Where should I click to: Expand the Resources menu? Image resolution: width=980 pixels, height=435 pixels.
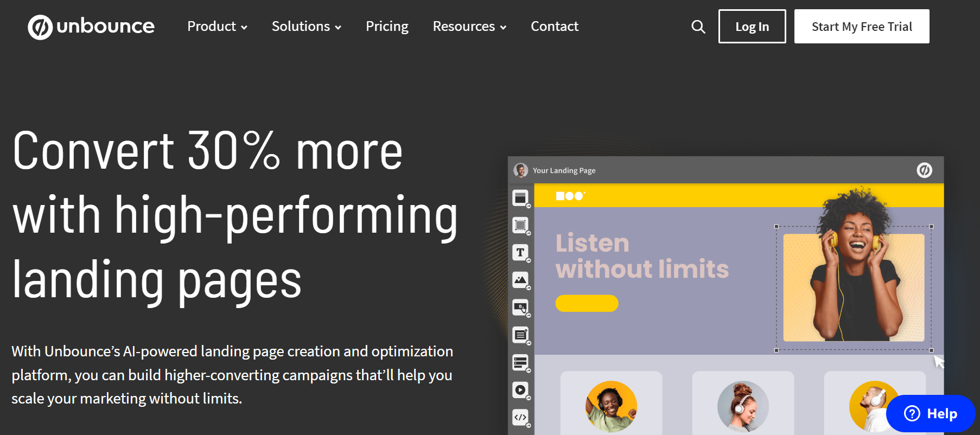pos(469,27)
